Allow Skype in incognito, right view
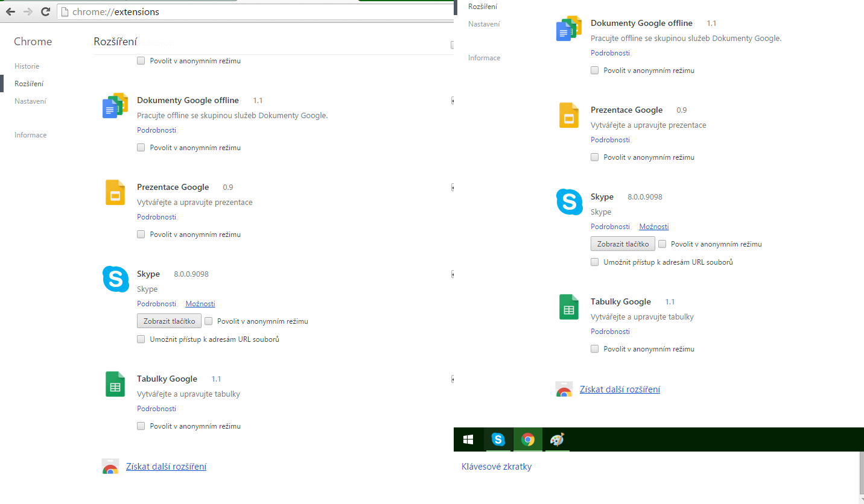The height and width of the screenshot is (504, 864). coord(662,244)
